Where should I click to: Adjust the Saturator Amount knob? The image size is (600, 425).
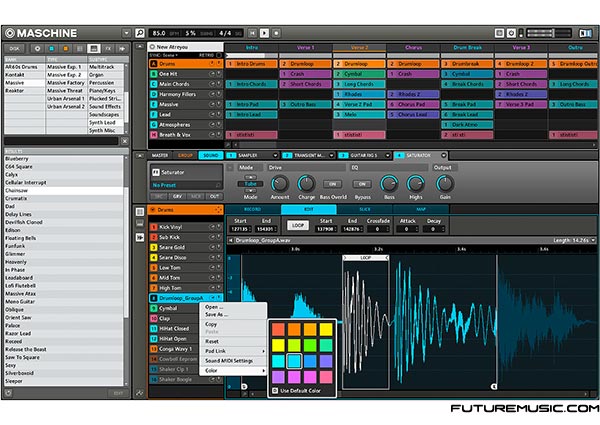(x=280, y=184)
